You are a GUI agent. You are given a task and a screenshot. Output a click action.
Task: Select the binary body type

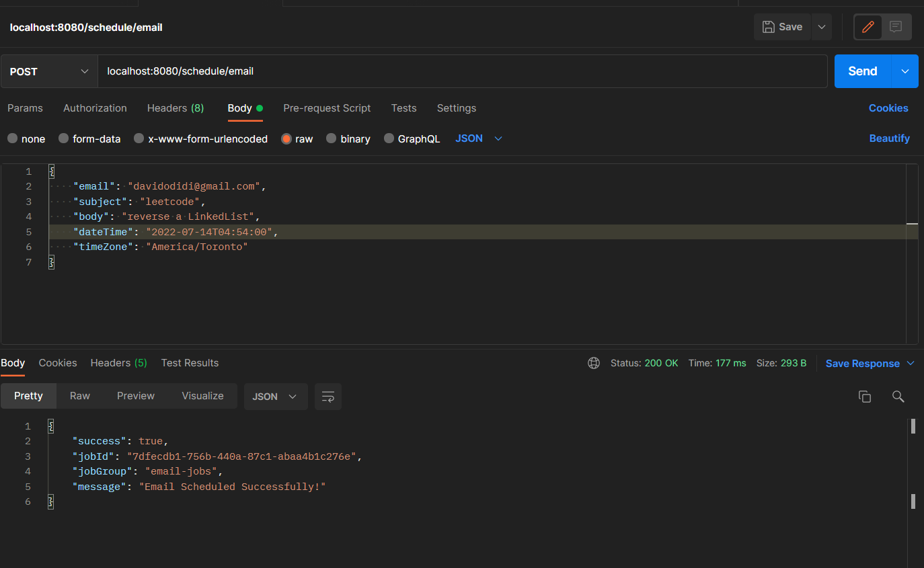point(348,139)
